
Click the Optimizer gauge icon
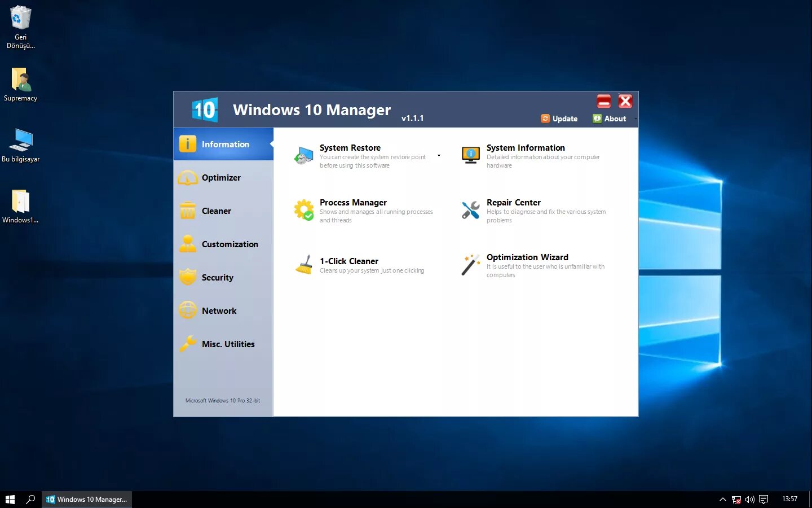[188, 178]
